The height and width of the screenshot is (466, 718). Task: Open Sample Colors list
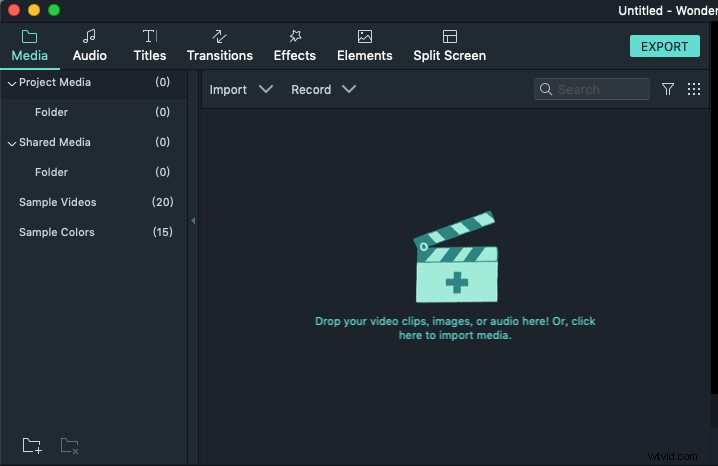pos(93,232)
